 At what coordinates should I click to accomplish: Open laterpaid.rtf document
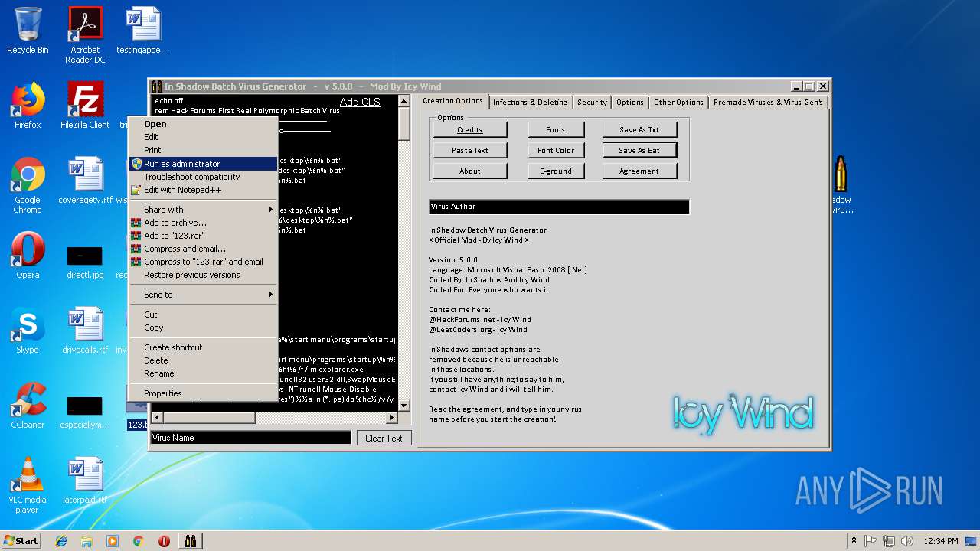pos(85,481)
